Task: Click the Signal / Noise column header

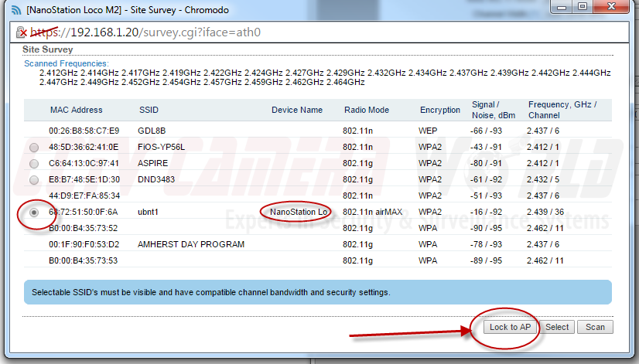Action: (x=487, y=110)
